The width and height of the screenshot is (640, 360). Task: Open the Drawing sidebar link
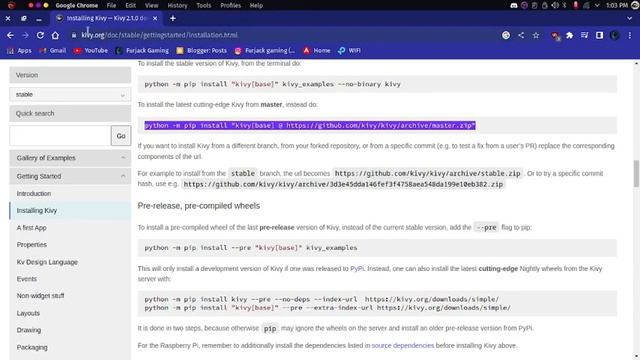pos(29,330)
